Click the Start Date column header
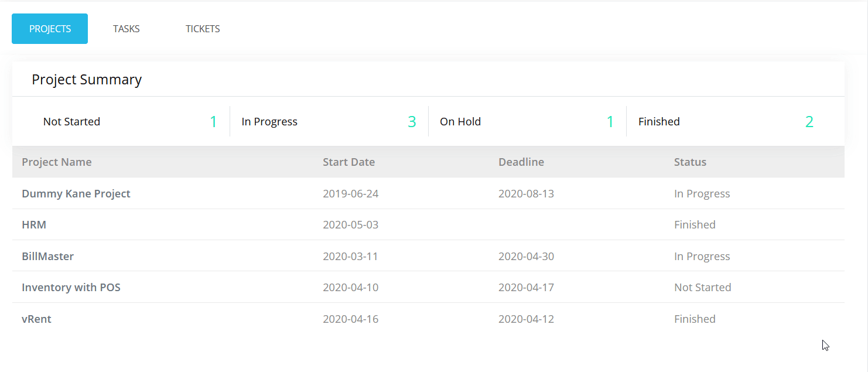Image resolution: width=868 pixels, height=372 pixels. coord(348,162)
